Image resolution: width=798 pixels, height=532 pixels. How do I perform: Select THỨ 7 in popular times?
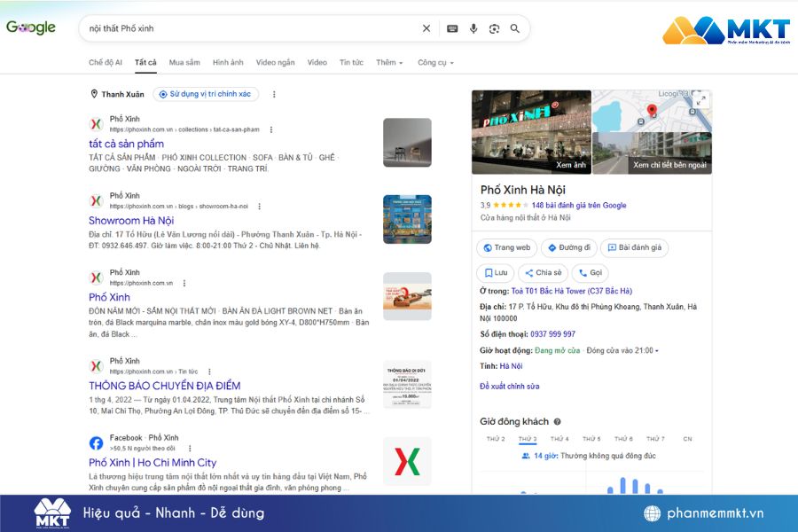pos(655,439)
